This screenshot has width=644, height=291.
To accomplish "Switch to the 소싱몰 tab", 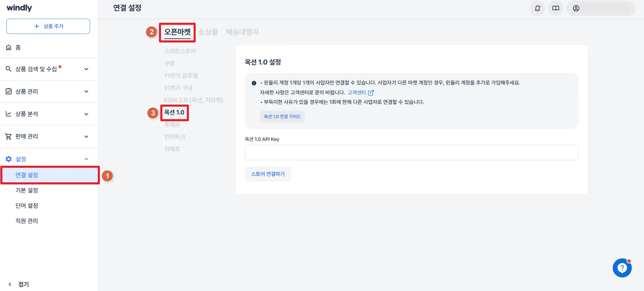I will coord(208,32).
